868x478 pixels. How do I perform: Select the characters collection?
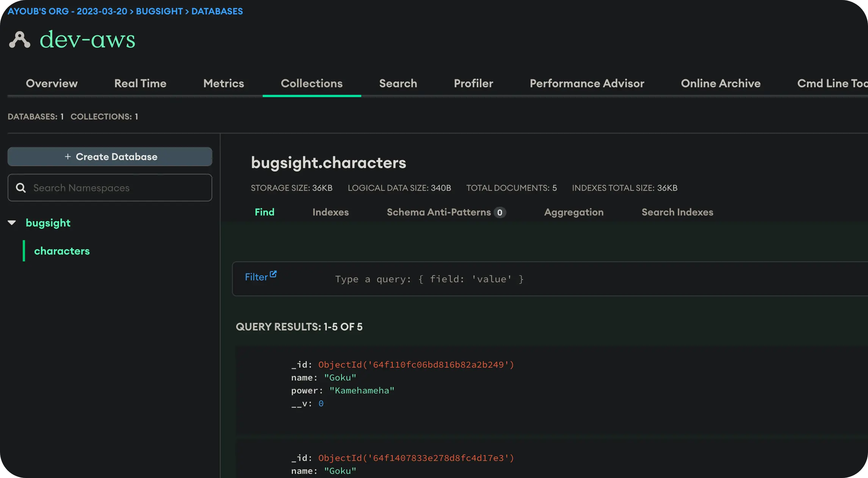tap(62, 251)
